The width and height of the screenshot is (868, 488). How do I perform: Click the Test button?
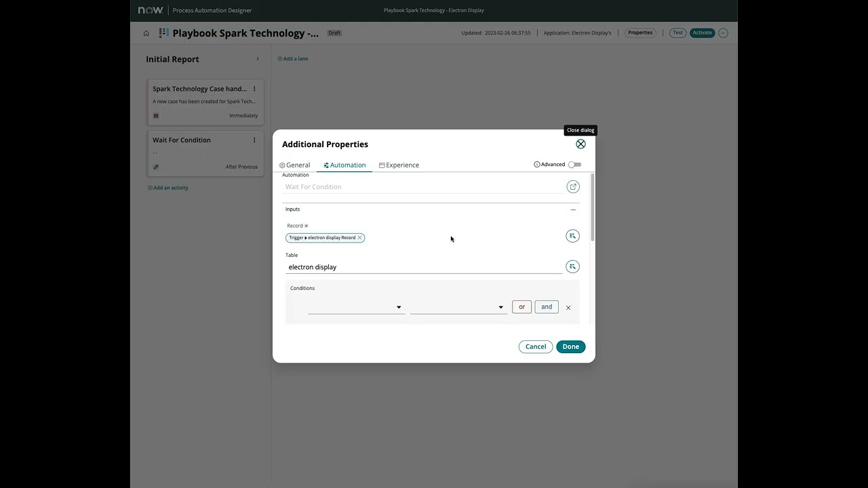click(677, 33)
